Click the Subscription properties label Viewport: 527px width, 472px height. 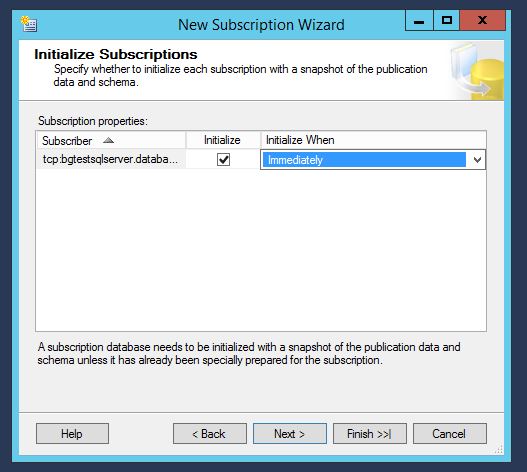93,121
